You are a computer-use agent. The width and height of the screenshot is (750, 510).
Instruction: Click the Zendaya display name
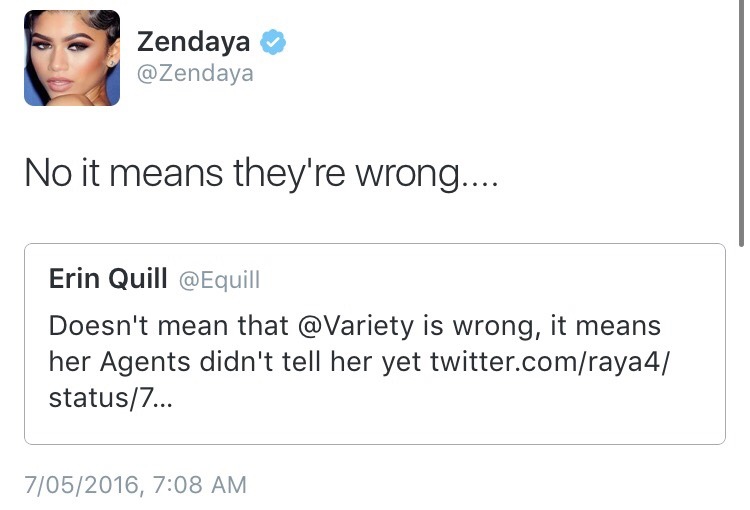pos(193,42)
